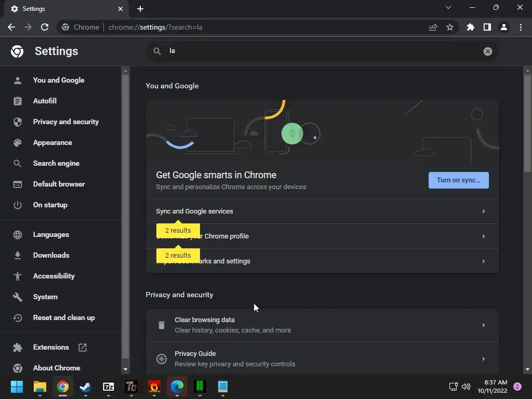The image size is (532, 399).
Task: Expand Import bookmarks and settings row
Action: [x=322, y=261]
